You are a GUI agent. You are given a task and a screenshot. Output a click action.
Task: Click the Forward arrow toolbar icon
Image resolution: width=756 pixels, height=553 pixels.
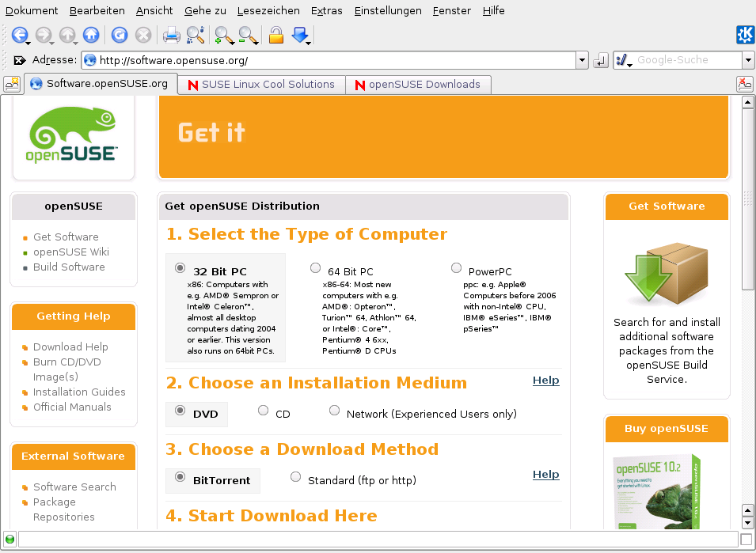point(44,35)
